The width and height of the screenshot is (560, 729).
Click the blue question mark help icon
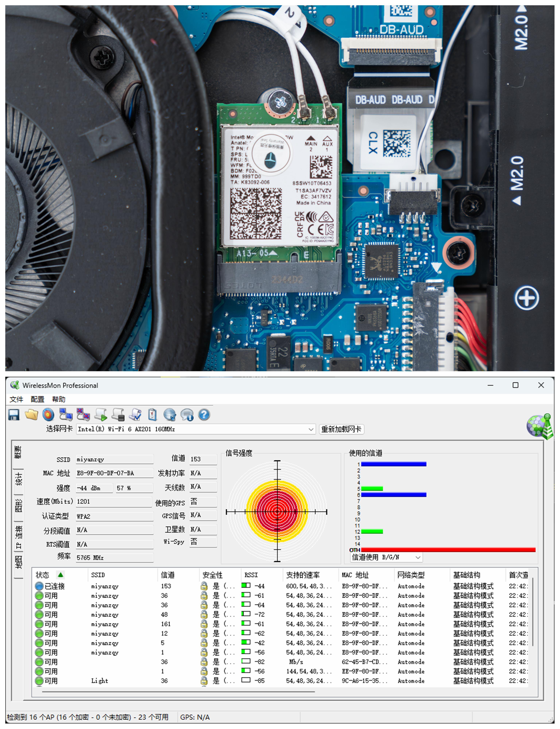204,415
